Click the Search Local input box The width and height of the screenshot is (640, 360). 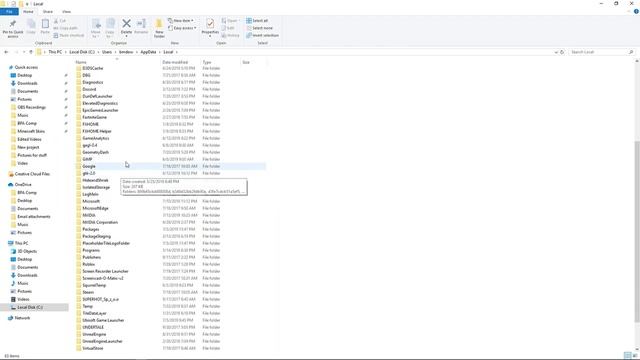point(601,52)
